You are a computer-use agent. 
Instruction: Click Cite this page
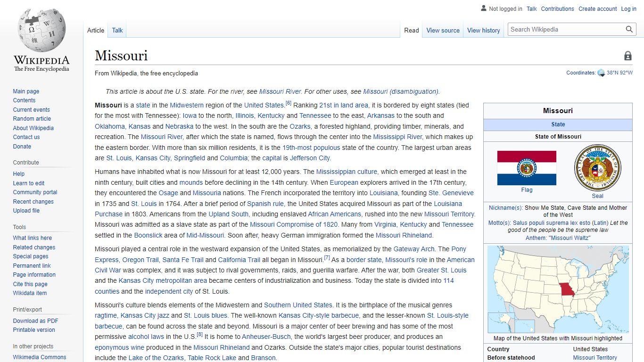30,284
